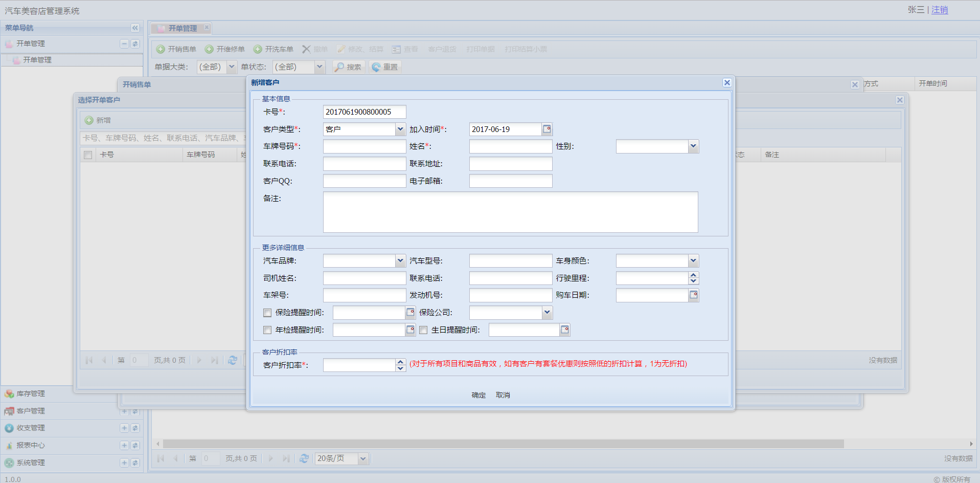
Task: Close the 选择开单客户 window
Action: coord(900,100)
